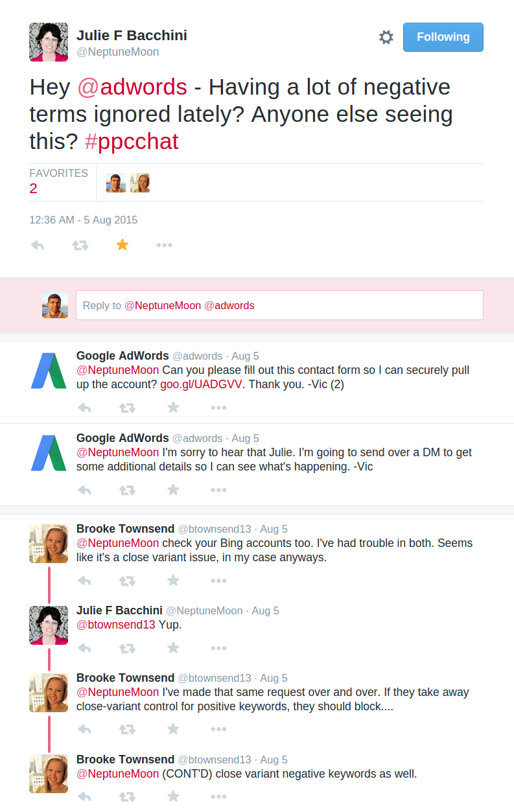Reply to Julie's main tweet
This screenshot has height=812, width=514.
38,245
